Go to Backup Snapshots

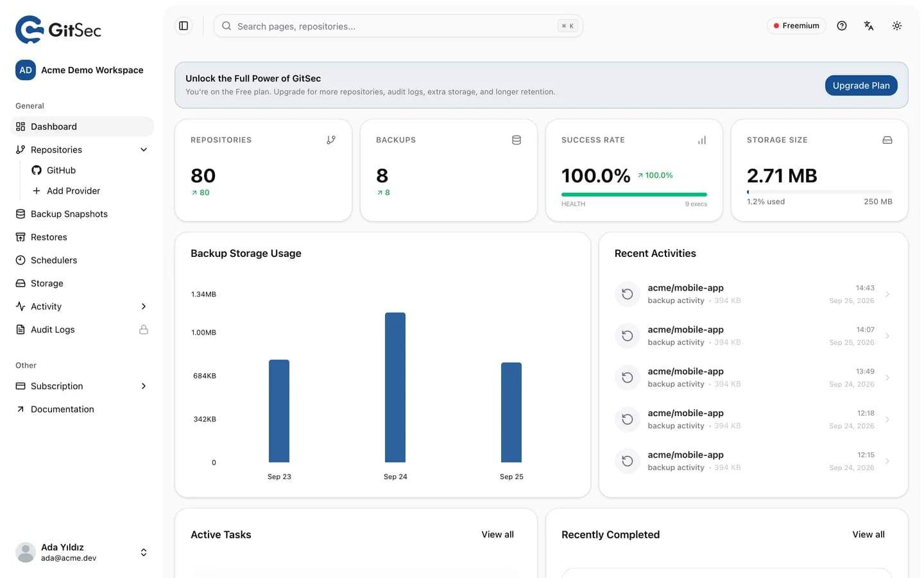click(x=82, y=214)
